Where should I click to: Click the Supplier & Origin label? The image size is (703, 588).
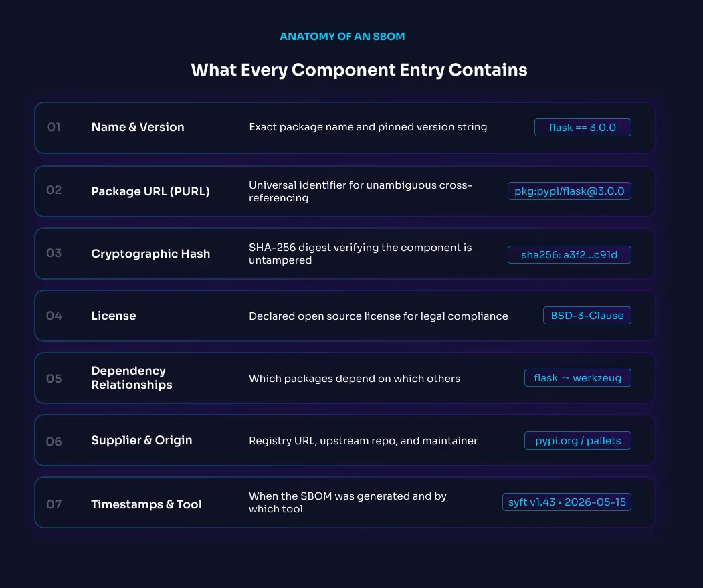142,440
